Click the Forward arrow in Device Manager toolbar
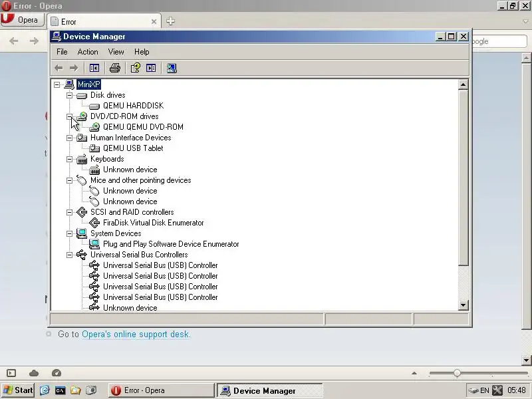 [x=74, y=68]
